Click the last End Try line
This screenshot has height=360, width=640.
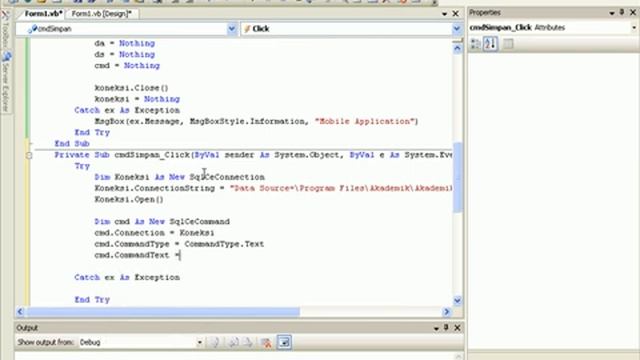(x=92, y=300)
